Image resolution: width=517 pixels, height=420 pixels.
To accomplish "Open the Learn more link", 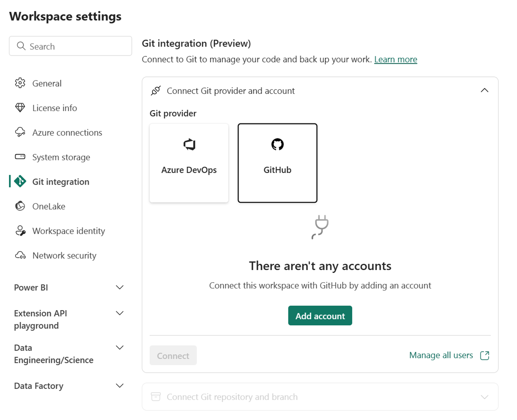I will click(x=396, y=59).
